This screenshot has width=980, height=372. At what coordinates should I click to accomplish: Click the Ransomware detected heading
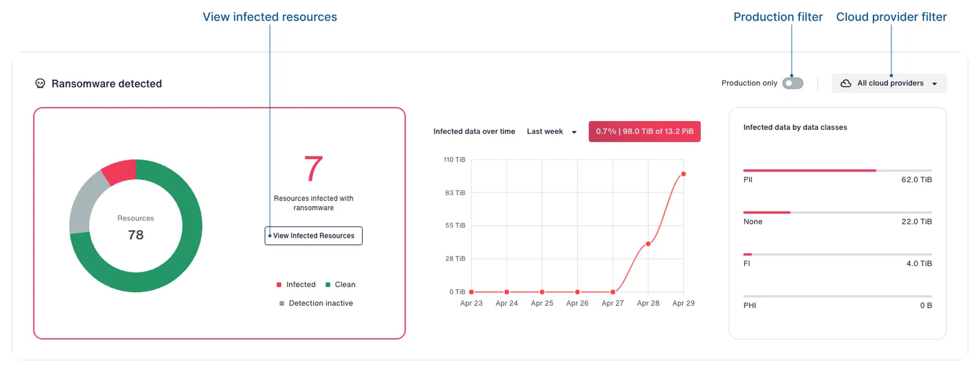pyautogui.click(x=107, y=84)
